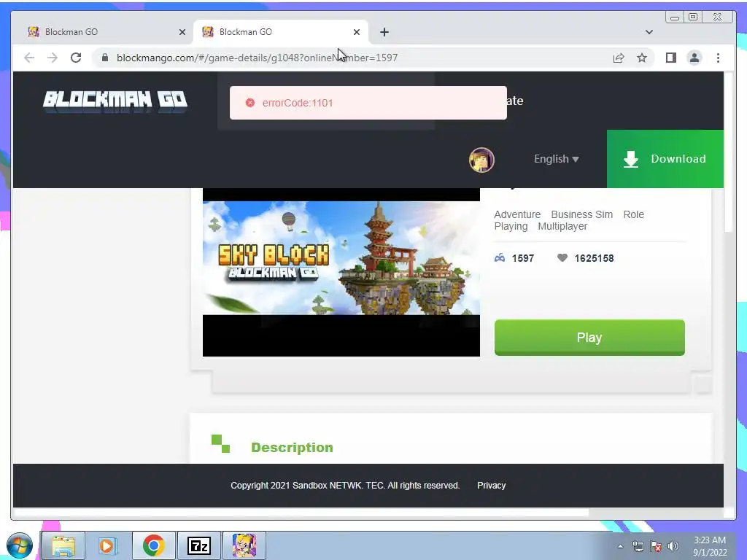Click the horizontal scrollbar at bottom
Viewport: 747px width, 560px height.
coord(301,513)
